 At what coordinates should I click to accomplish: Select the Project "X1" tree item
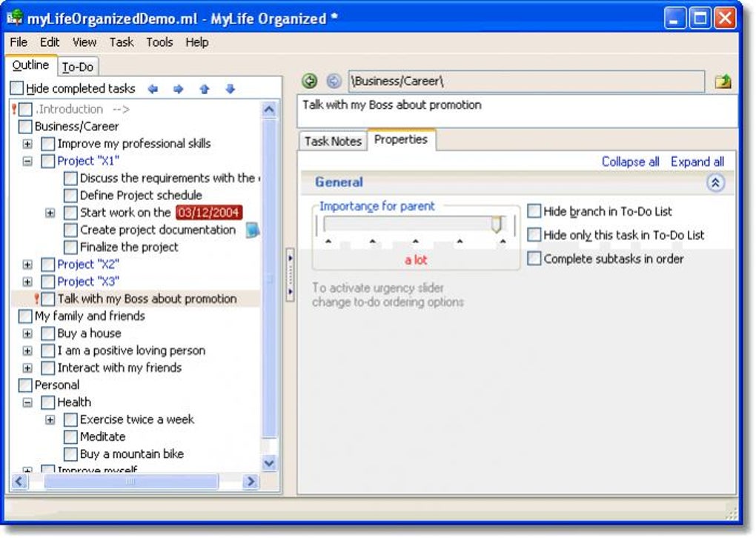tap(88, 161)
